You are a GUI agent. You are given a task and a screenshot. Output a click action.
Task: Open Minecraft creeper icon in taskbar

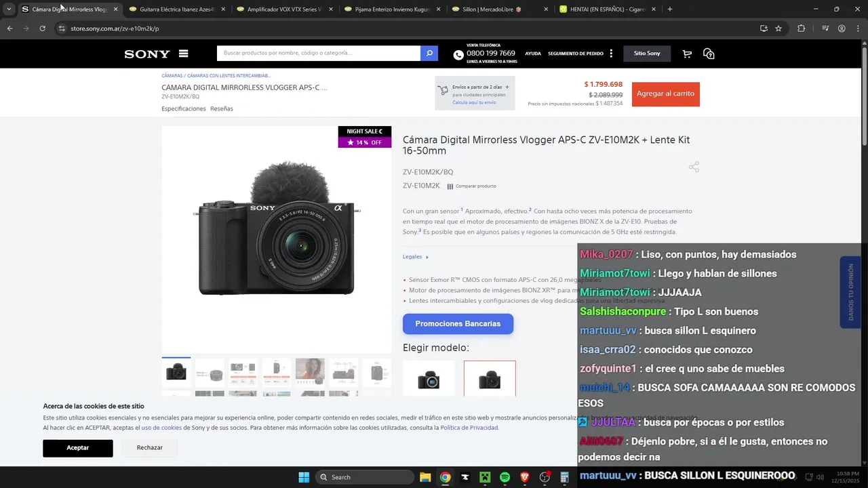485,477
